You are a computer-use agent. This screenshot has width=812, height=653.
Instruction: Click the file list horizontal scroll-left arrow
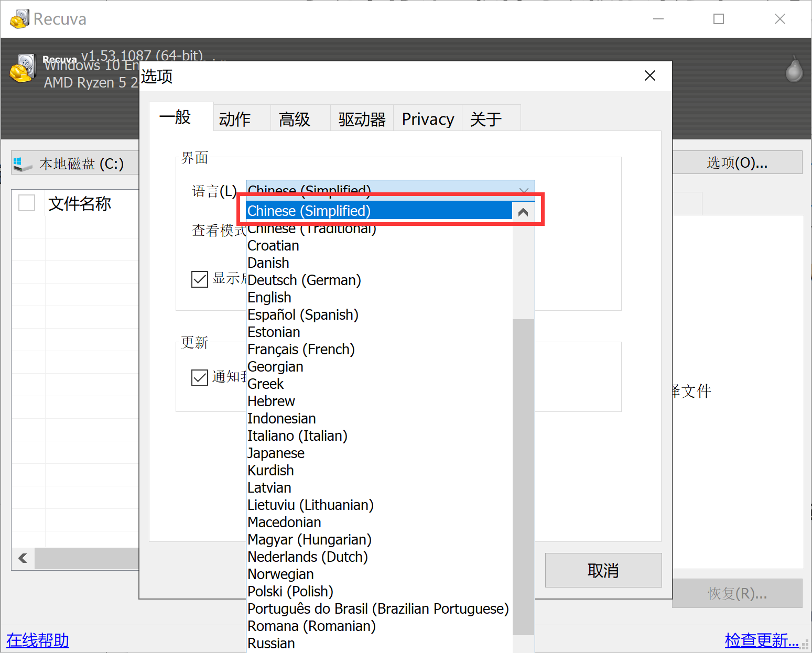coord(23,558)
